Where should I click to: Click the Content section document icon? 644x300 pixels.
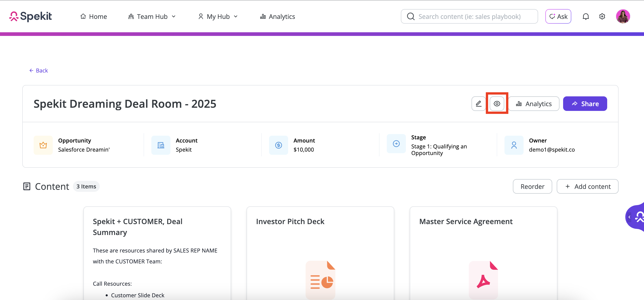[x=27, y=187]
